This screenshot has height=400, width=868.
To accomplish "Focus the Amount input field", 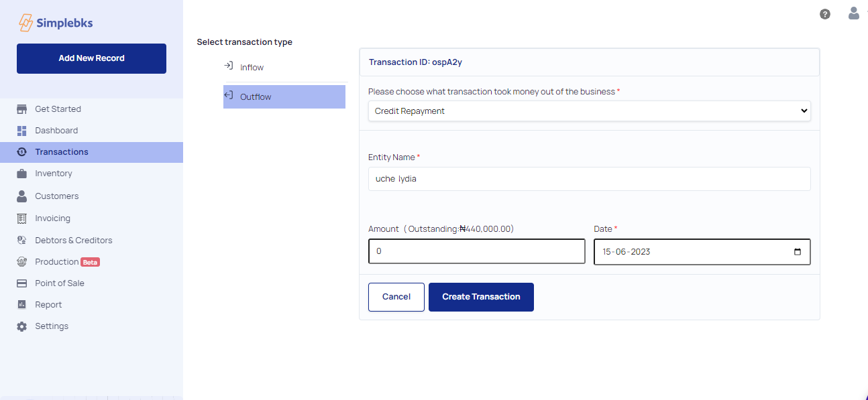I will point(477,252).
